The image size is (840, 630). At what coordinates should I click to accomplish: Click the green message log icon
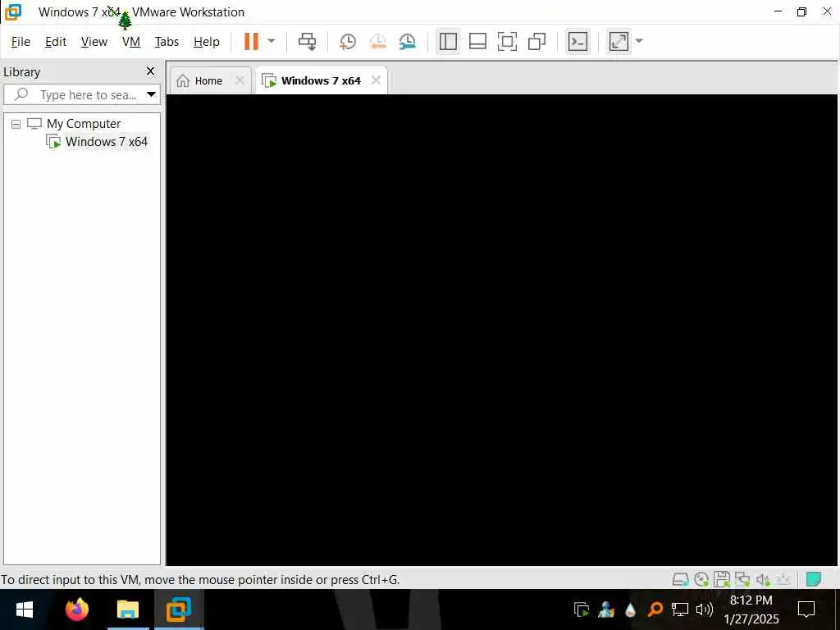click(814, 579)
